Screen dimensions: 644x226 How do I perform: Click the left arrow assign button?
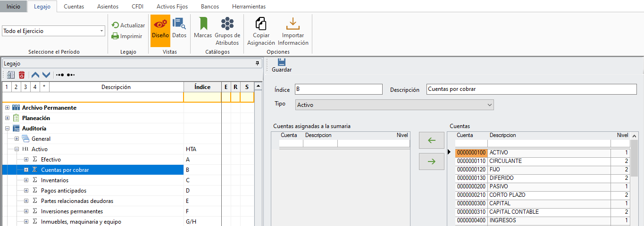[x=431, y=140]
